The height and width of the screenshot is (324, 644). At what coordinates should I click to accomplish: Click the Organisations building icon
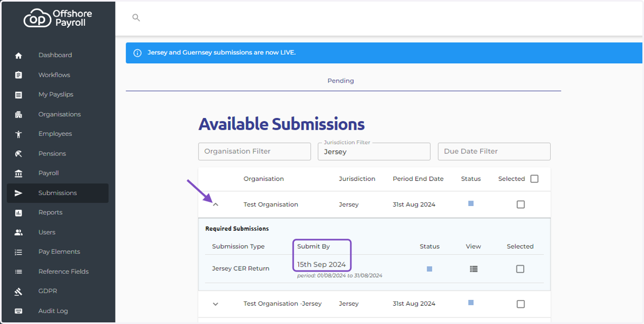tap(19, 114)
